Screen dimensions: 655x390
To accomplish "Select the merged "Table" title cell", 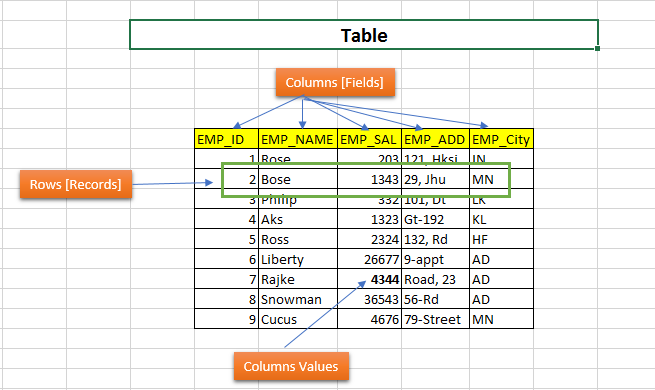I will coord(364,35).
